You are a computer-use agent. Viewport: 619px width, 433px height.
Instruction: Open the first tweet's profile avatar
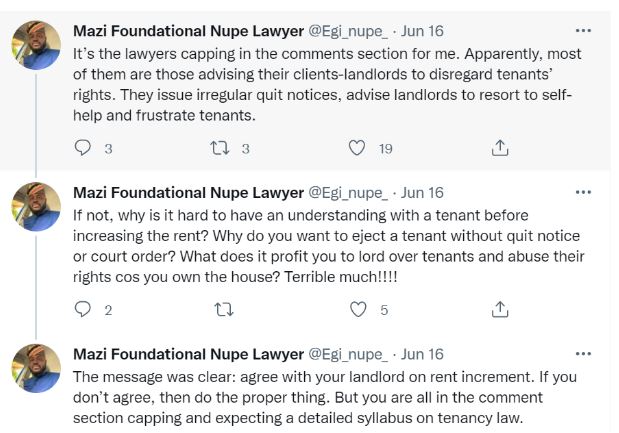click(36, 46)
